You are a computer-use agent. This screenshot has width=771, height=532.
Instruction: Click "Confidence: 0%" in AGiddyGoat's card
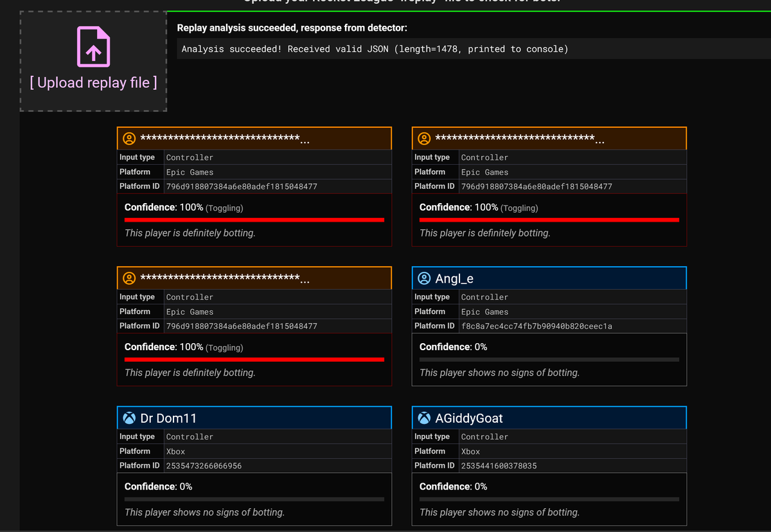point(453,486)
